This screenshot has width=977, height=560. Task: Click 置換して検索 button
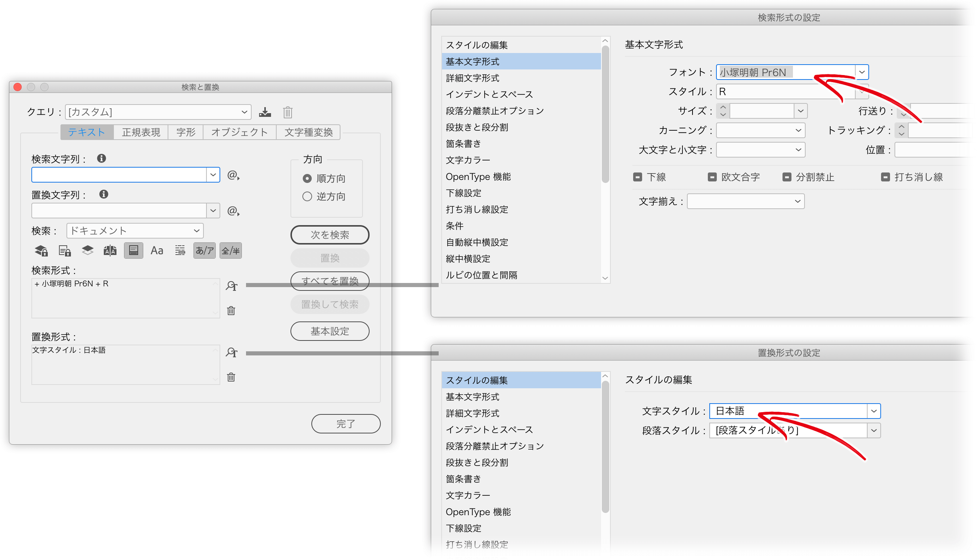[x=330, y=304]
